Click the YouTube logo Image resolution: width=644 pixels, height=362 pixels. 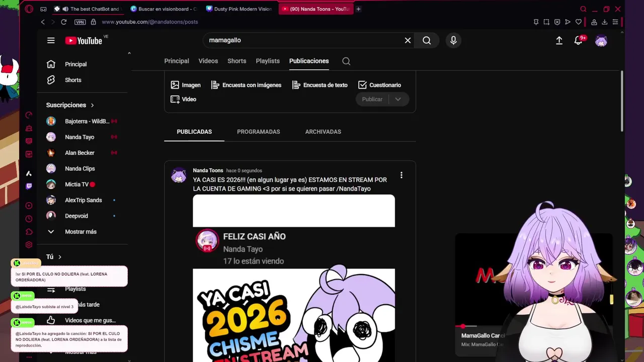pyautogui.click(x=84, y=41)
